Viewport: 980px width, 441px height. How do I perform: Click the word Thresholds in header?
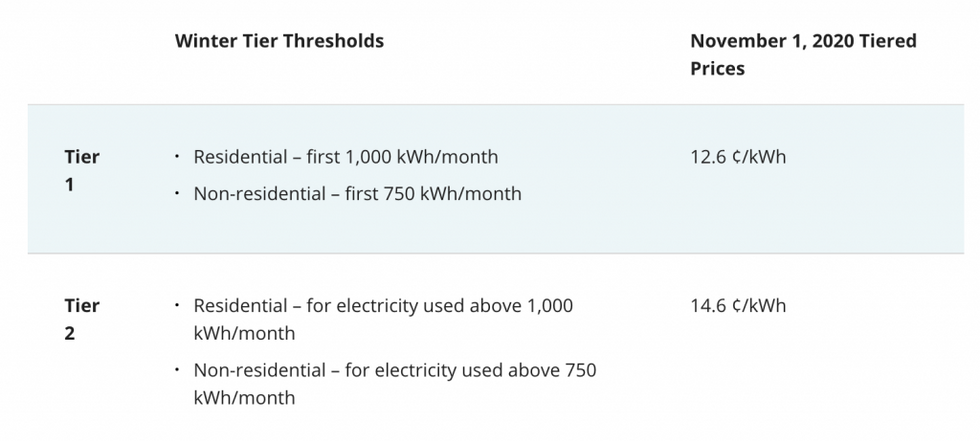pos(333,41)
